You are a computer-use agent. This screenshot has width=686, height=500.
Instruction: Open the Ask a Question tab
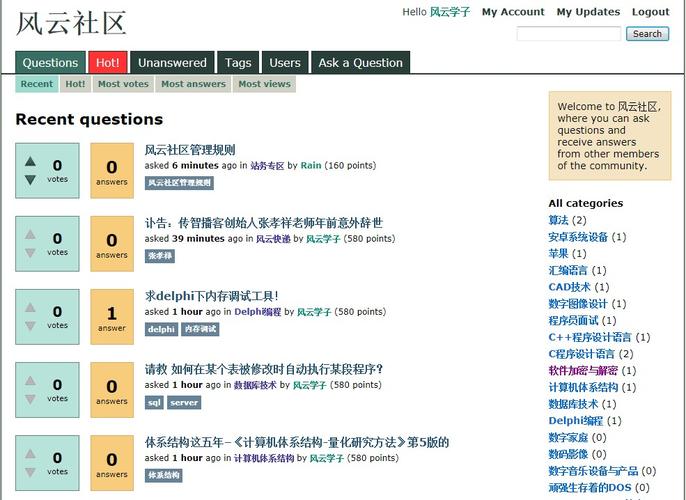tap(360, 62)
